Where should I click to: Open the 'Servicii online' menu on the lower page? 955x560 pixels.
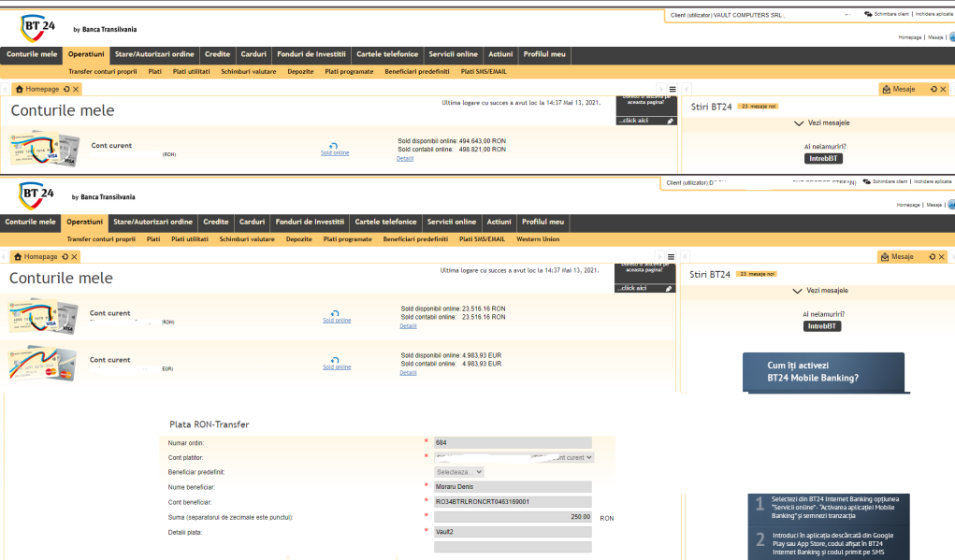452,223
